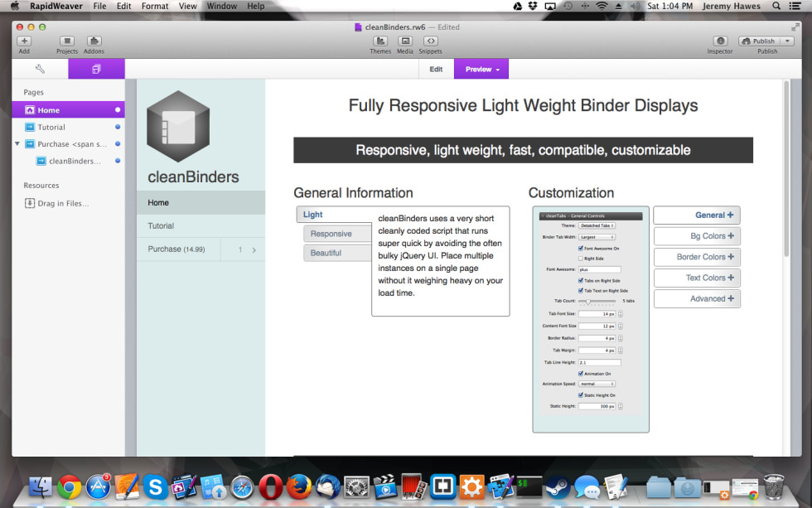Select the Home page in sidebar
This screenshot has width=812, height=508.
point(68,109)
